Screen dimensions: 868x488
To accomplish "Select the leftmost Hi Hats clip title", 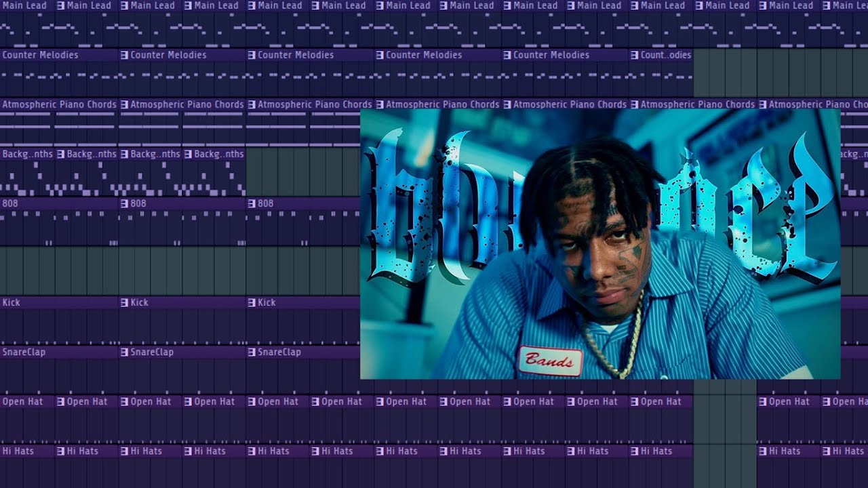I will (x=18, y=451).
